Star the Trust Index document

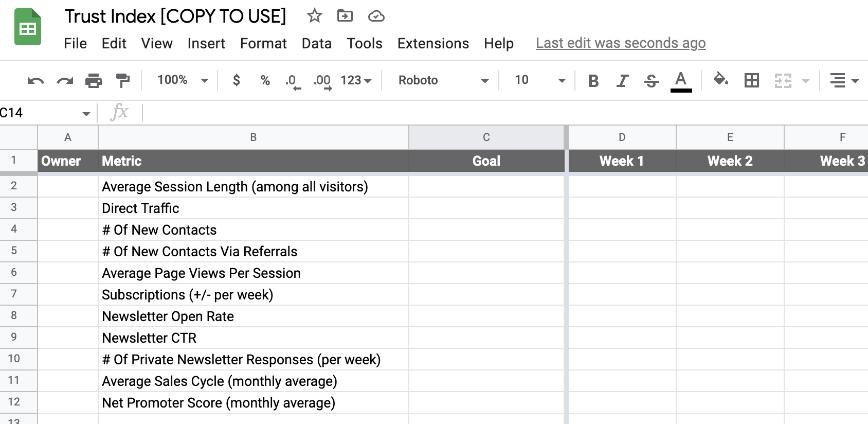(314, 16)
